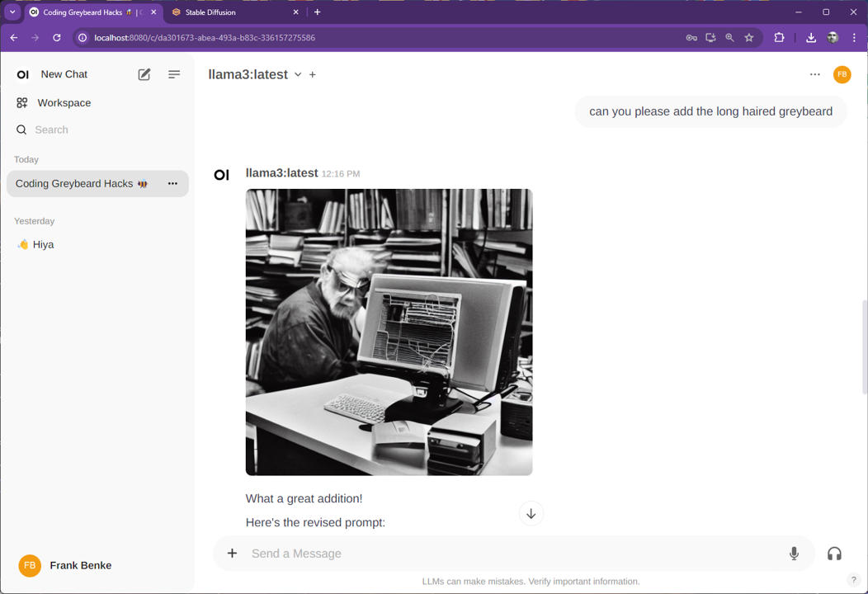Add another model with the plus icon
This screenshot has width=868, height=594.
pyautogui.click(x=313, y=75)
